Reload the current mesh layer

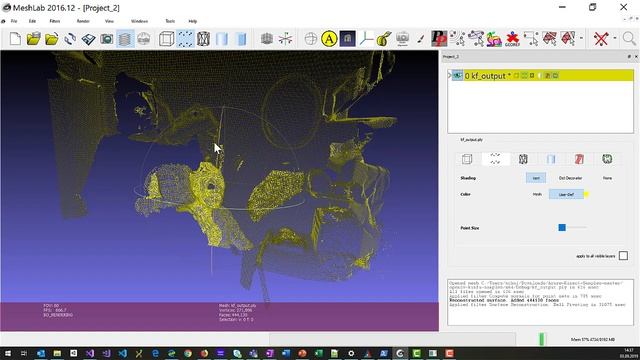pos(70,39)
